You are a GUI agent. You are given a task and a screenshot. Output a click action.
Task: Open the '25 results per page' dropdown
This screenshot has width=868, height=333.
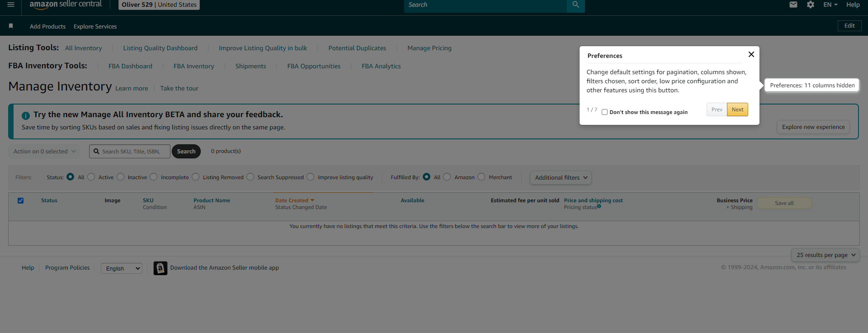point(826,255)
